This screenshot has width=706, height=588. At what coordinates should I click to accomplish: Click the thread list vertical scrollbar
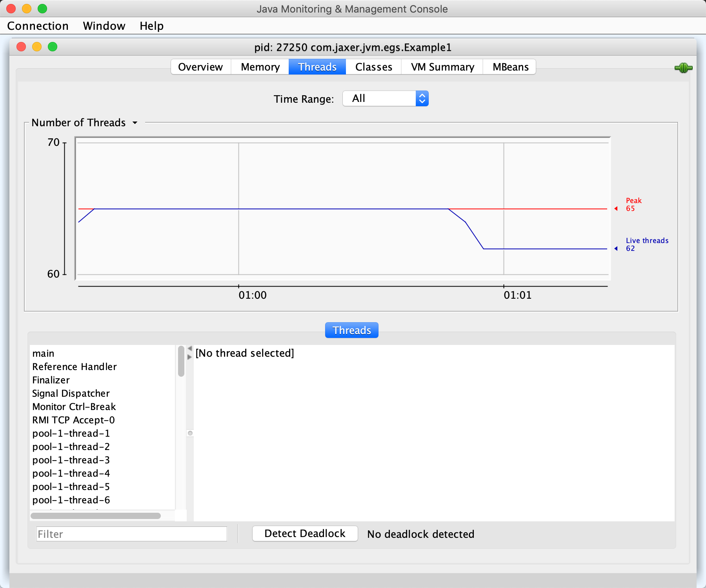[181, 361]
